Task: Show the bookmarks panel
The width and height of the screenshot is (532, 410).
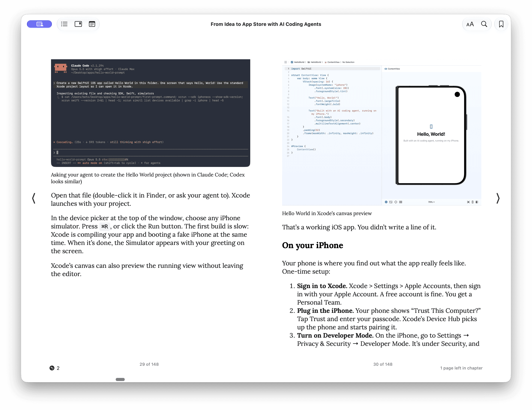Action: point(78,24)
